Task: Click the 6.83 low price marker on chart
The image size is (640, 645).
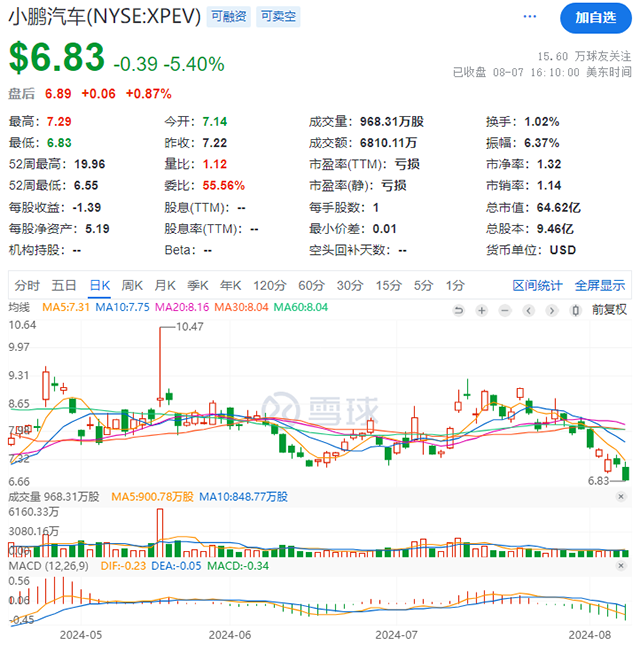Action: pyautogui.click(x=598, y=480)
